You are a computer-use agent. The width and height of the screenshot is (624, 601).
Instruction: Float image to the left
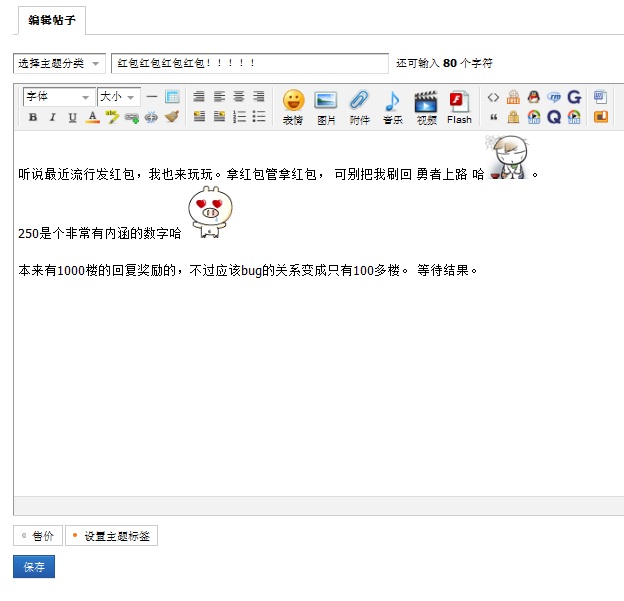point(199,116)
